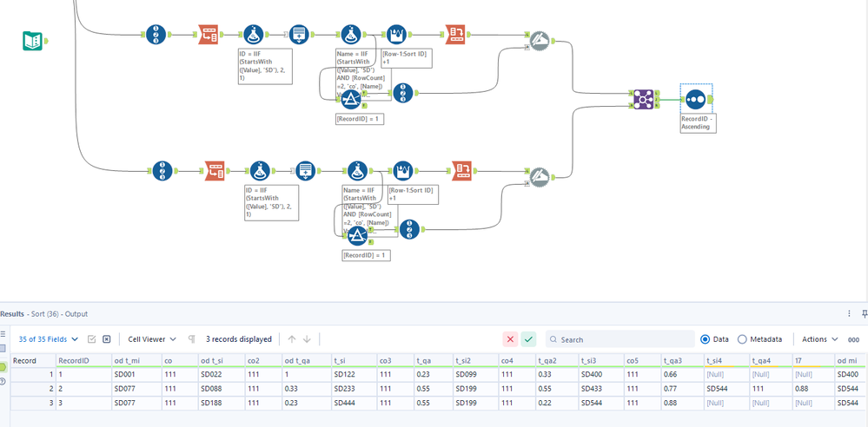Select Cross Tab tool in top branch

[455, 35]
